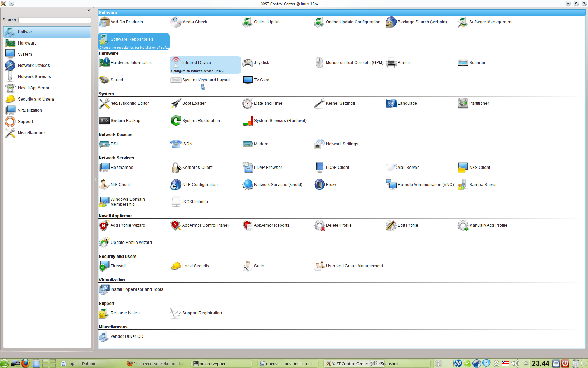This screenshot has height=368, width=588.
Task: Open the Joystick configuration icon
Action: (247, 63)
